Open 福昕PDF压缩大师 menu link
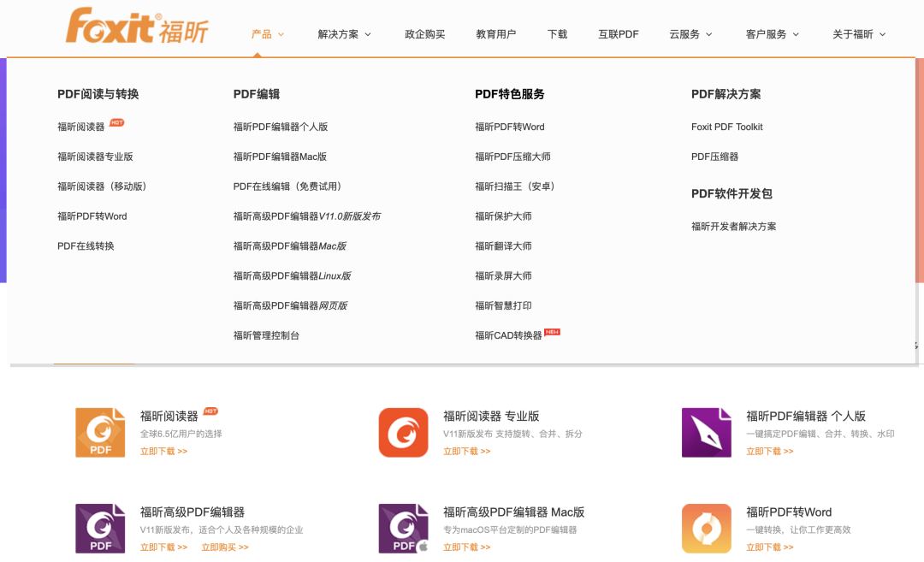Viewport: 924px width, 562px height. click(x=512, y=157)
